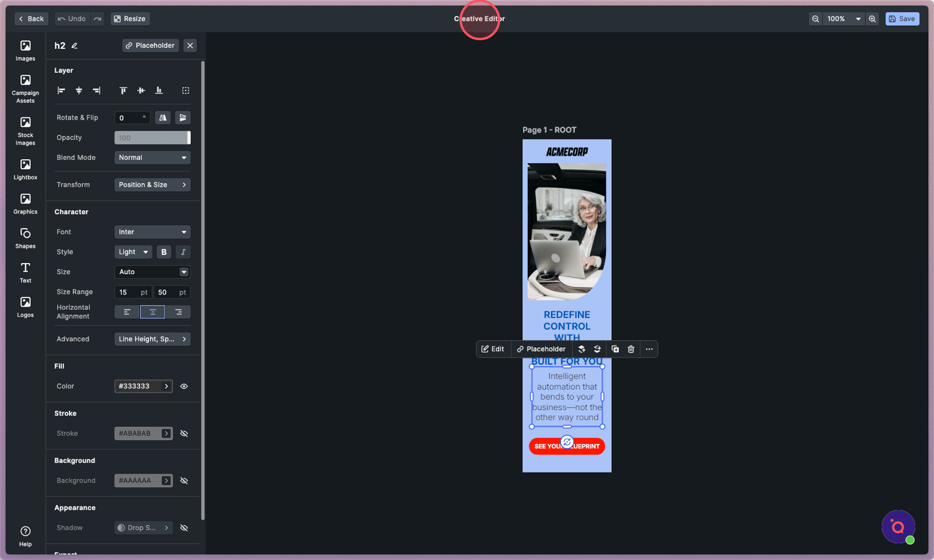Open the Blend Mode dropdown
The height and width of the screenshot is (560, 934).
(152, 157)
